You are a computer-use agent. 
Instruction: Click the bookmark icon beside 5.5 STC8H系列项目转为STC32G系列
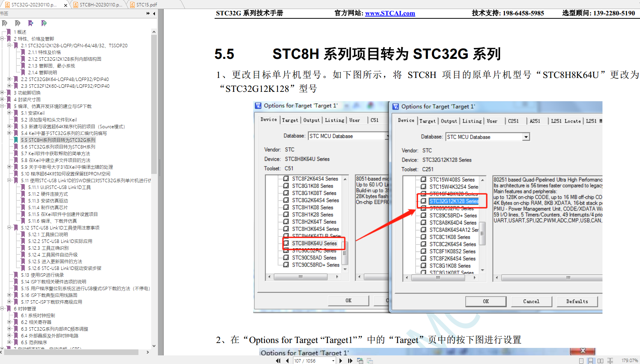[16, 140]
